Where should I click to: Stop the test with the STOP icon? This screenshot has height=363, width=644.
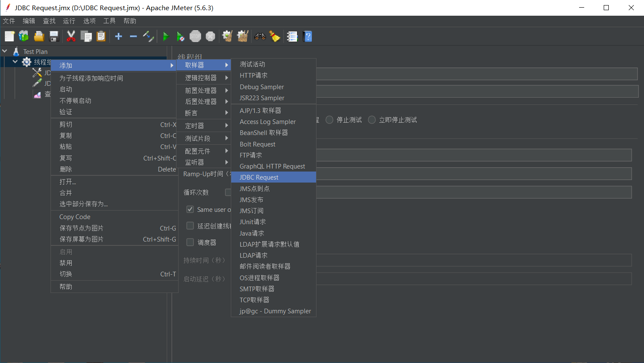click(195, 37)
